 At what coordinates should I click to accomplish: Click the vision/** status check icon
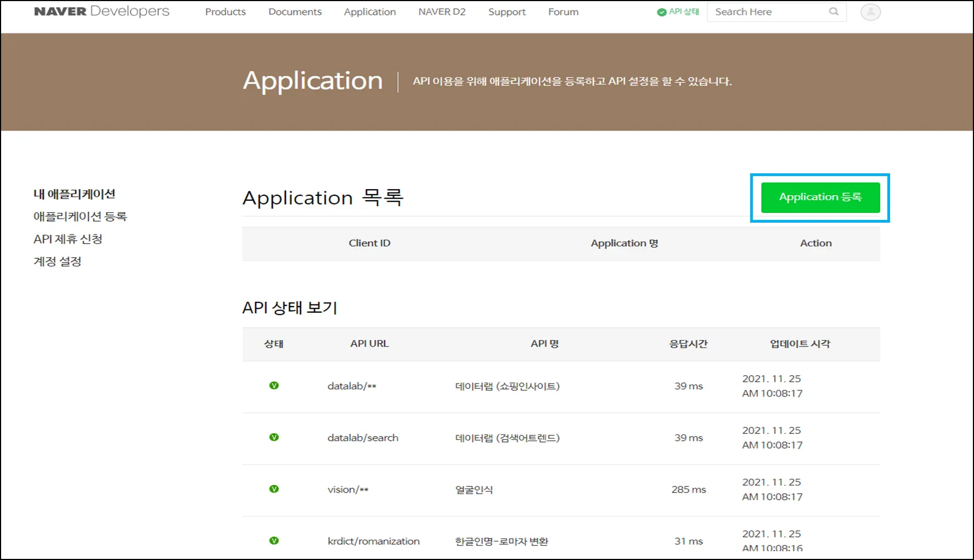tap(274, 489)
